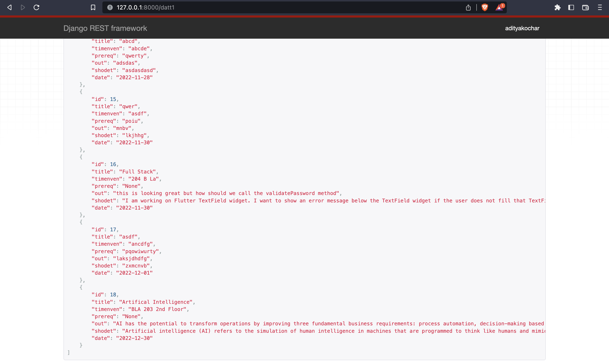Open the Brave wallet icon
The width and height of the screenshot is (609, 364).
[x=586, y=8]
